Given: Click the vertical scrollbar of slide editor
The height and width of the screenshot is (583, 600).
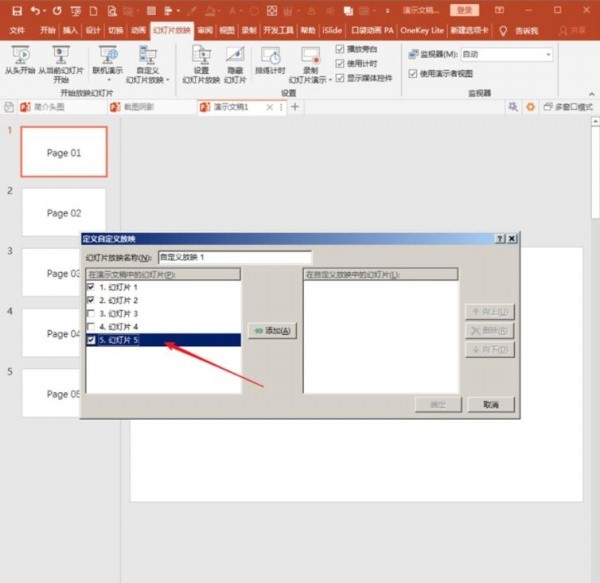Looking at the screenshot, I should click(595, 173).
